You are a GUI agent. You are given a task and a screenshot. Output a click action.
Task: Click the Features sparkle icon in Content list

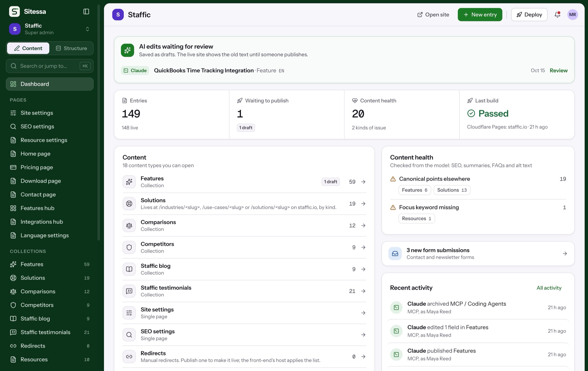pos(129,182)
